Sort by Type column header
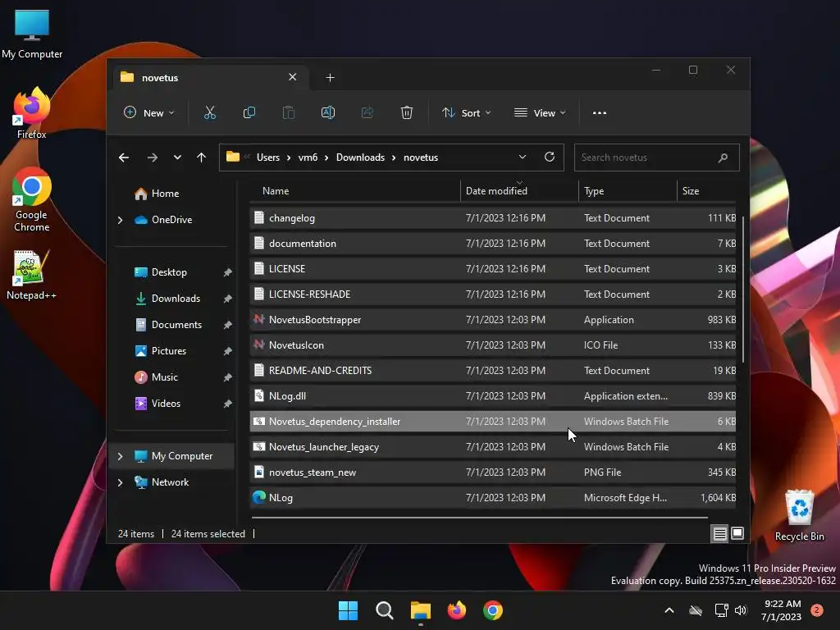The height and width of the screenshot is (630, 840). (628, 191)
